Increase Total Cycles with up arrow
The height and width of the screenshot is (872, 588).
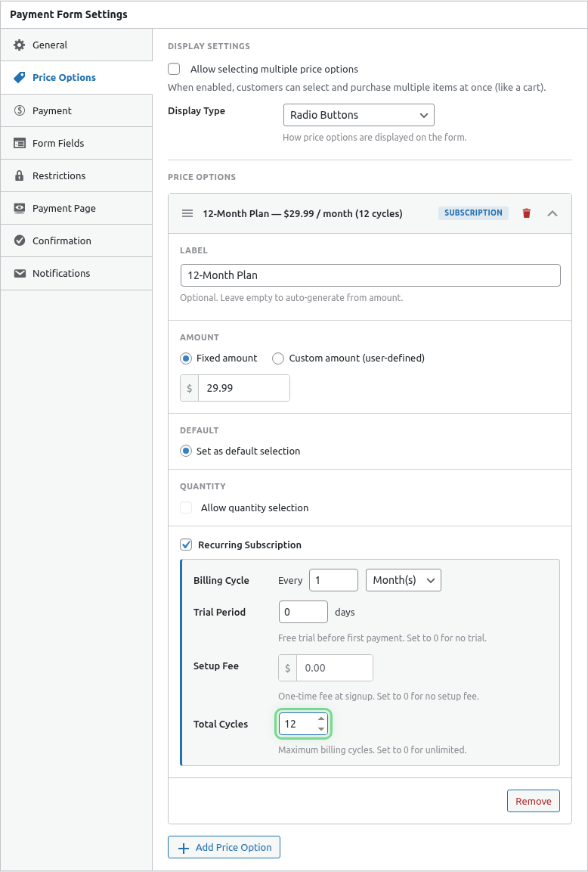point(321,719)
